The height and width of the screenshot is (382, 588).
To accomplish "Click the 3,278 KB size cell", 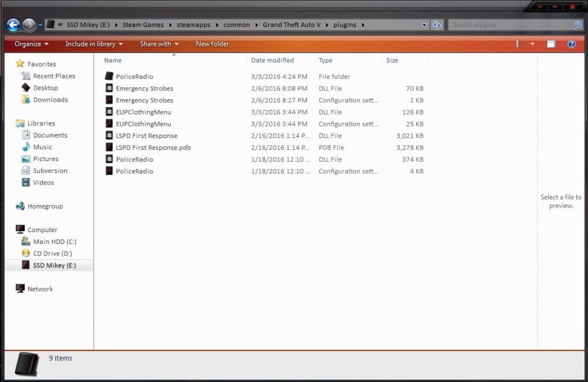I will point(410,148).
